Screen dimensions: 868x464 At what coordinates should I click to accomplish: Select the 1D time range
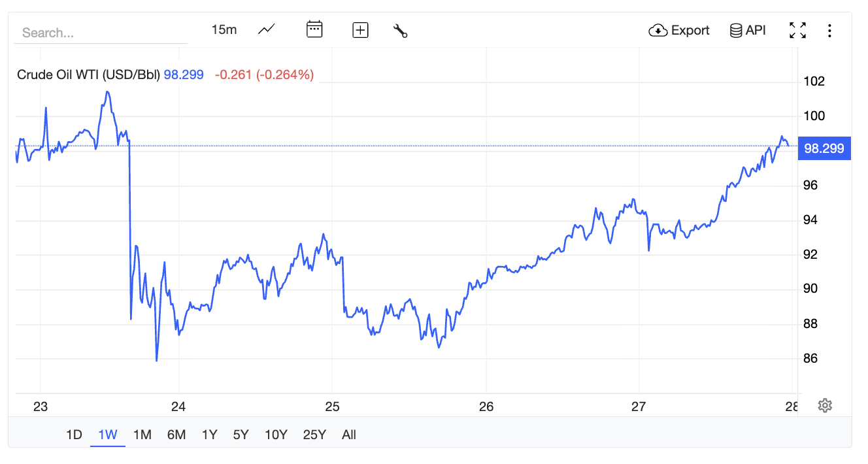74,435
